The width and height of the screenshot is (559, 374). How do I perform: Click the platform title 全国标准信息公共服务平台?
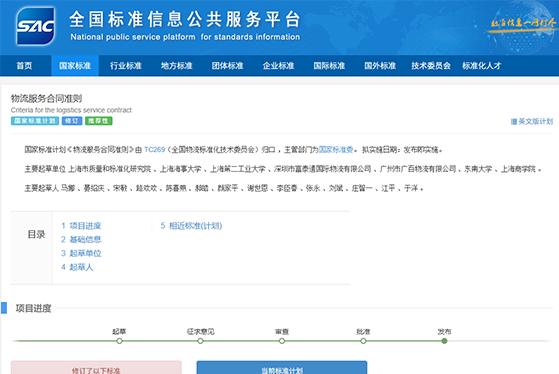(x=185, y=19)
